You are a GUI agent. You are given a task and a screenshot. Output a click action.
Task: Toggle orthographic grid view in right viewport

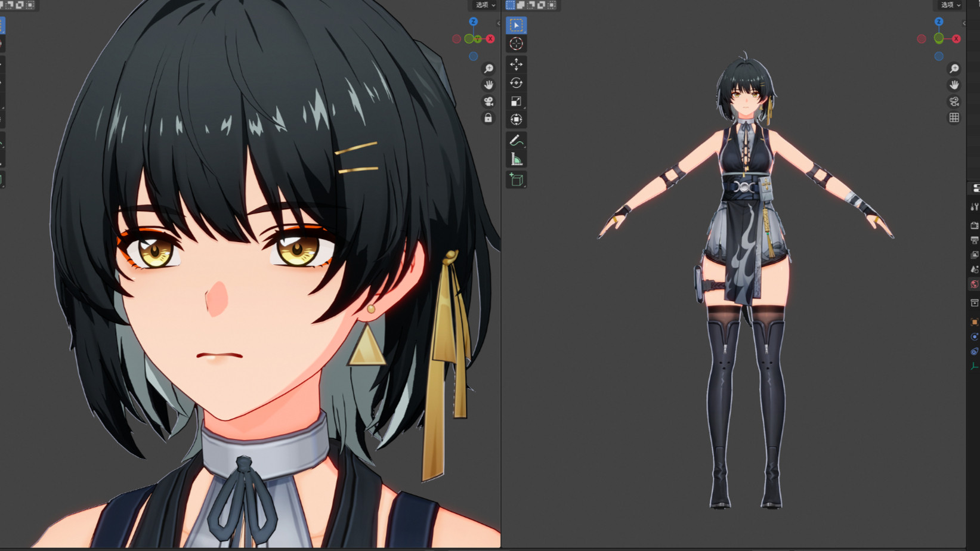point(954,118)
